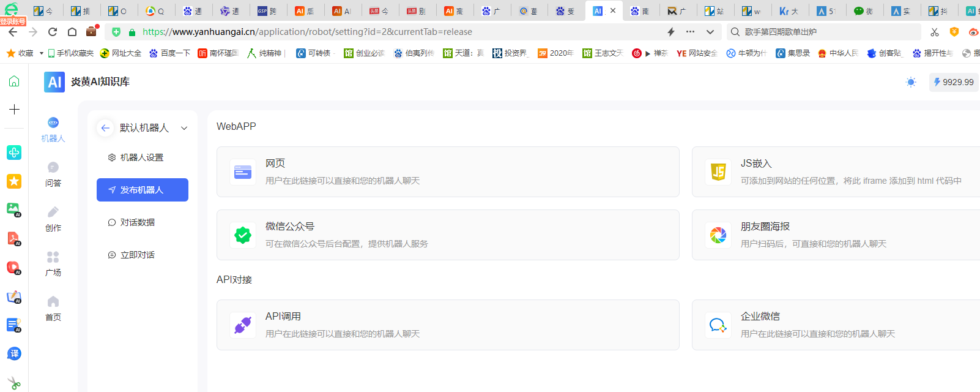Click the JS嵌入 shield icon
Image resolution: width=980 pixels, height=392 pixels.
(718, 172)
